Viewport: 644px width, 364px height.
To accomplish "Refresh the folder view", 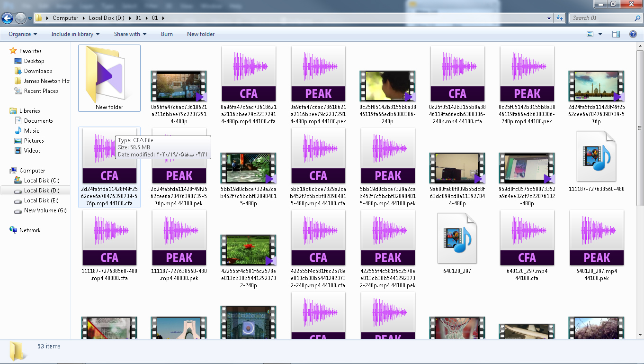I will [560, 18].
